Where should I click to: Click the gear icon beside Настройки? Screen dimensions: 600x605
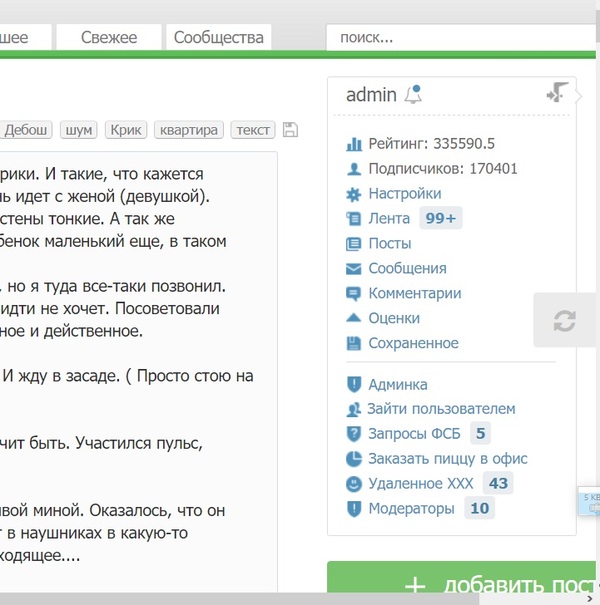[353, 194]
